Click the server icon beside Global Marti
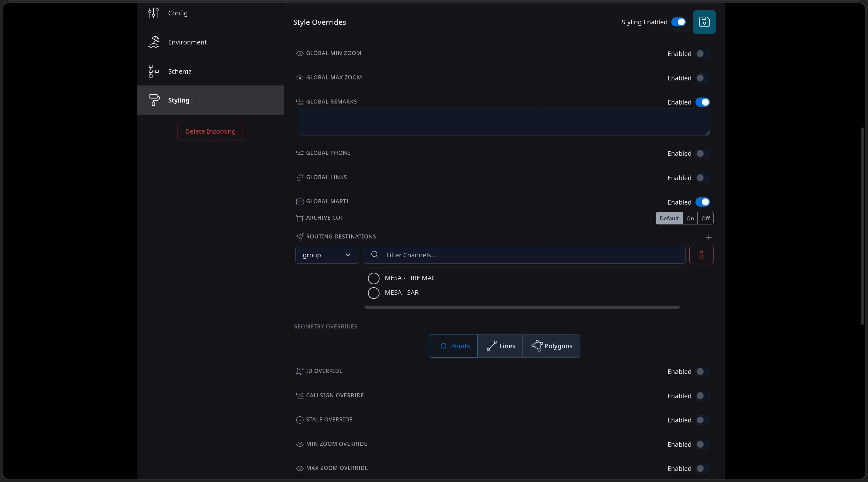 coord(300,202)
